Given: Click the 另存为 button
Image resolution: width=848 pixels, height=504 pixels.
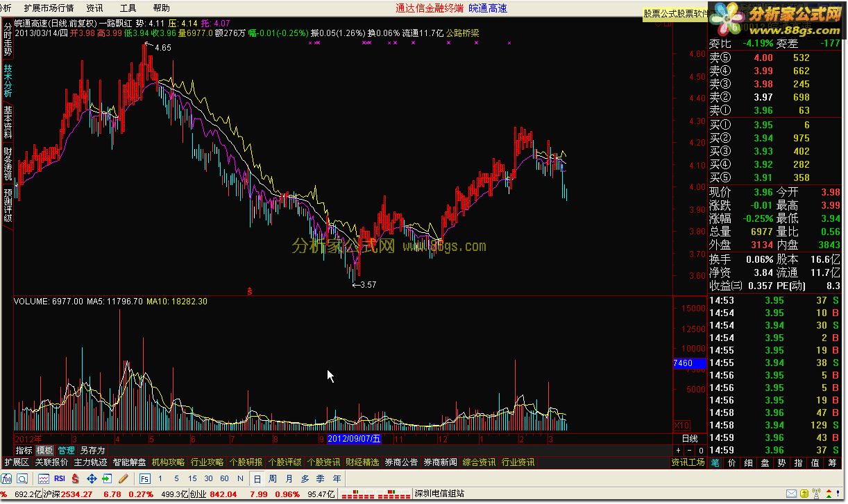Looking at the screenshot, I should pos(93,451).
